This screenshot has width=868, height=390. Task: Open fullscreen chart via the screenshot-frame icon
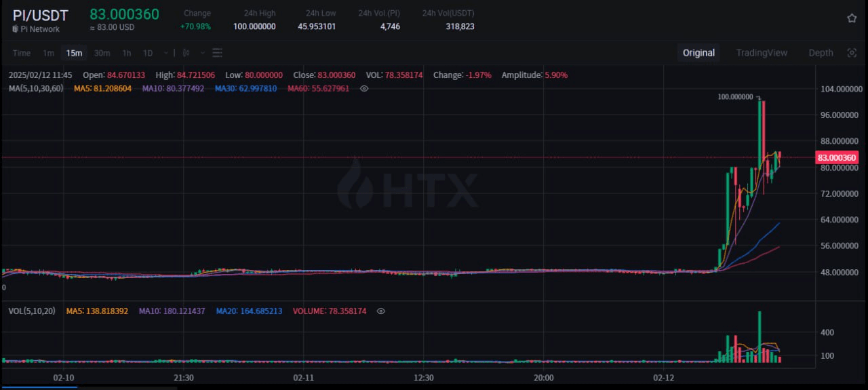pyautogui.click(x=852, y=53)
